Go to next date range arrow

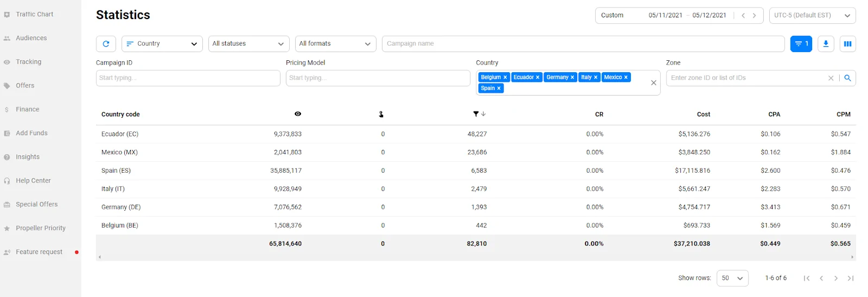coord(754,16)
